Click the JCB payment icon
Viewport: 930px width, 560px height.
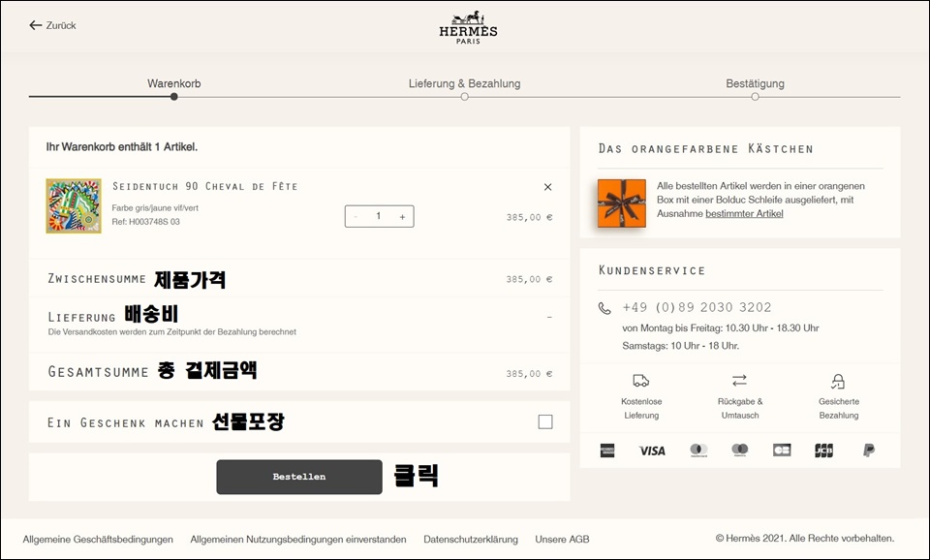823,451
